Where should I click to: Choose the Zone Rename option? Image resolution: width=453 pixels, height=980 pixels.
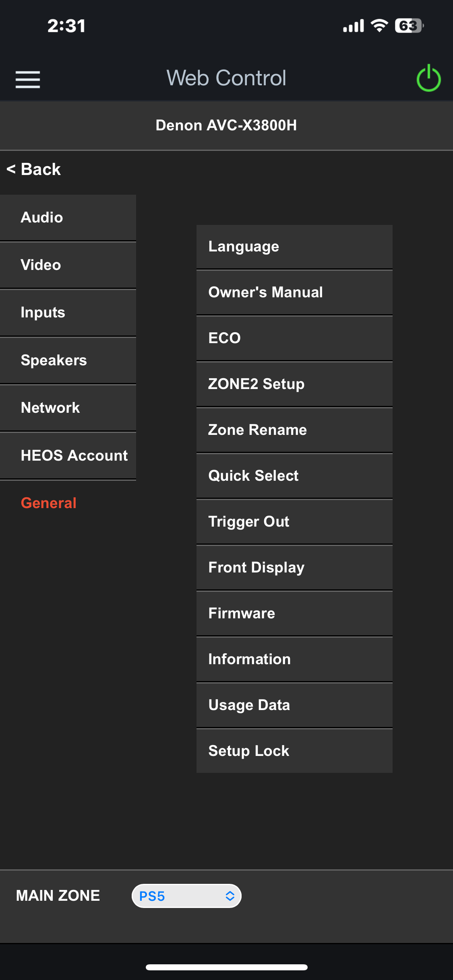click(x=294, y=430)
